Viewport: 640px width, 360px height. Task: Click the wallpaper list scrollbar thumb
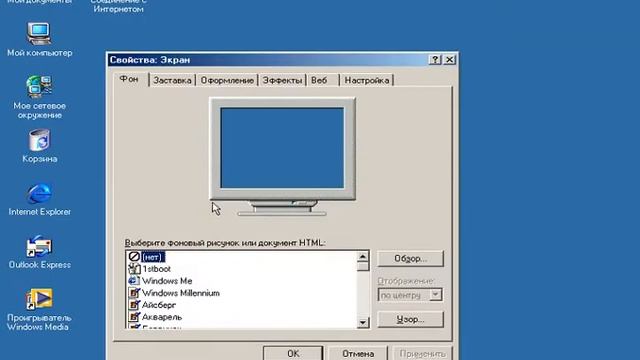point(363,266)
